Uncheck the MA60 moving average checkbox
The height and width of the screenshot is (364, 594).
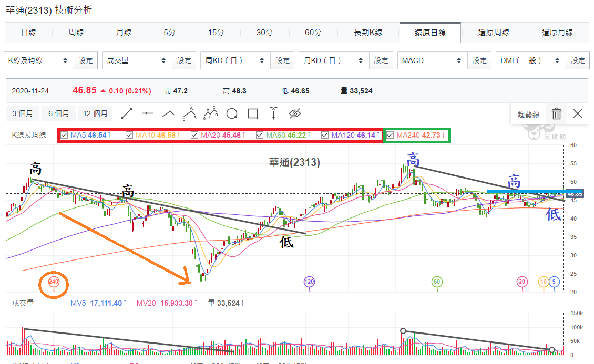point(260,135)
